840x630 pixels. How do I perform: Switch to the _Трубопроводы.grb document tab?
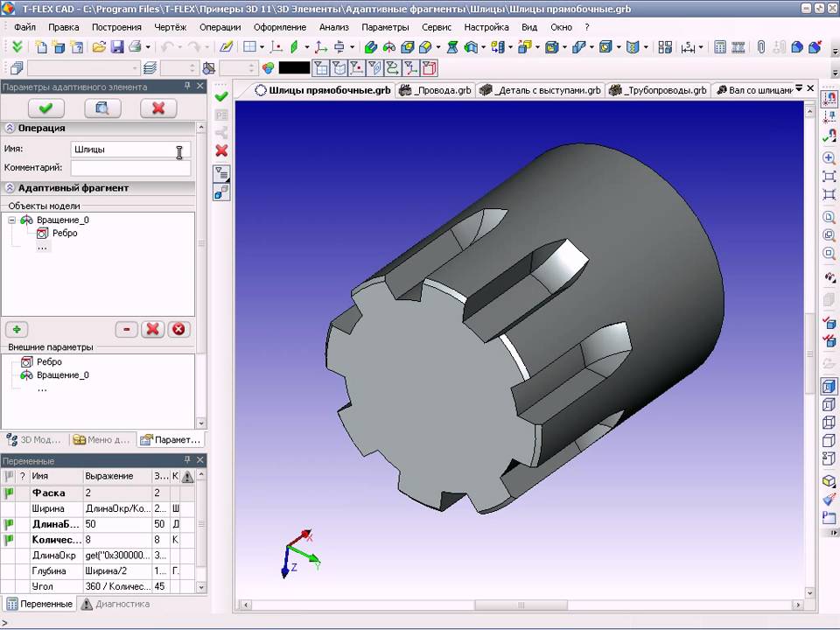point(658,90)
